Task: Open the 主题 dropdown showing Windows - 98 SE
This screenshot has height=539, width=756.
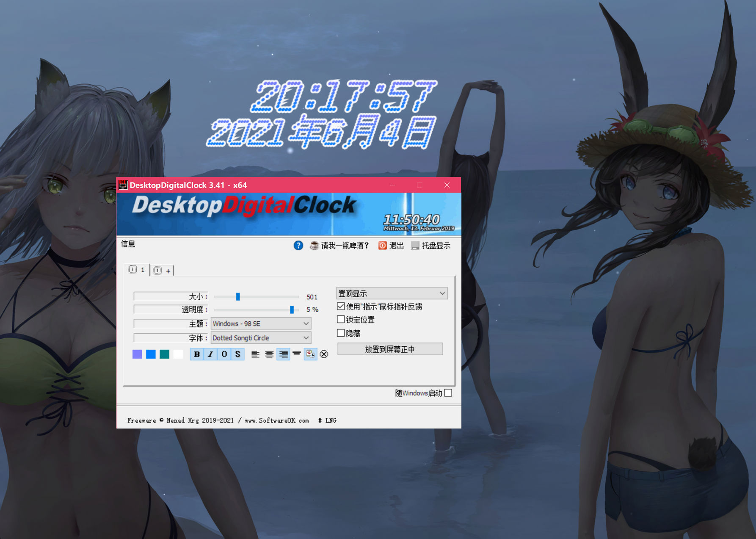Action: tap(261, 324)
